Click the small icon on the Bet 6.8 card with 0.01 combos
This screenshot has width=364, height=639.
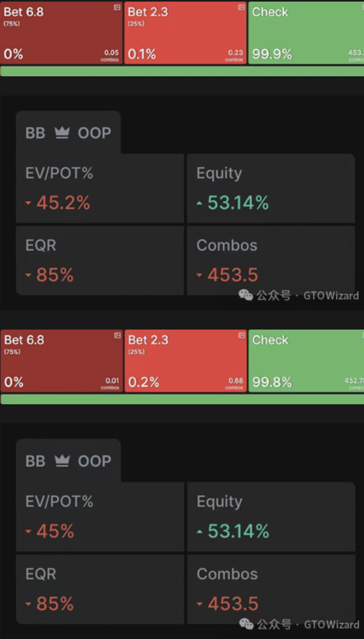(117, 335)
